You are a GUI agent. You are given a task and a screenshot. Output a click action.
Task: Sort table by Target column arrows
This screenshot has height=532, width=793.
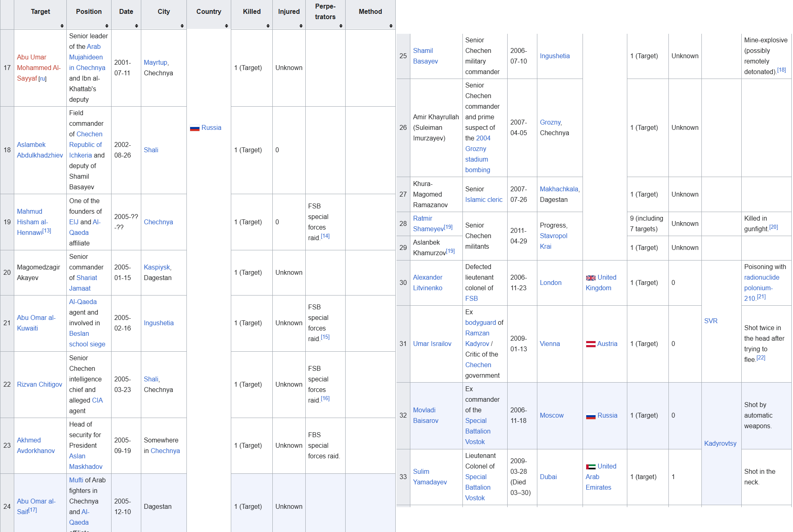pos(62,26)
